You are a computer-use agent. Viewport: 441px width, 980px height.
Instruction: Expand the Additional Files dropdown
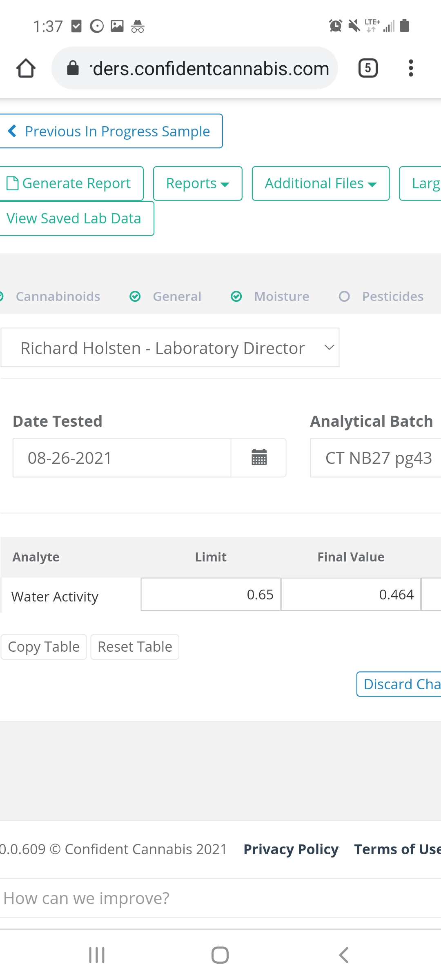point(321,184)
